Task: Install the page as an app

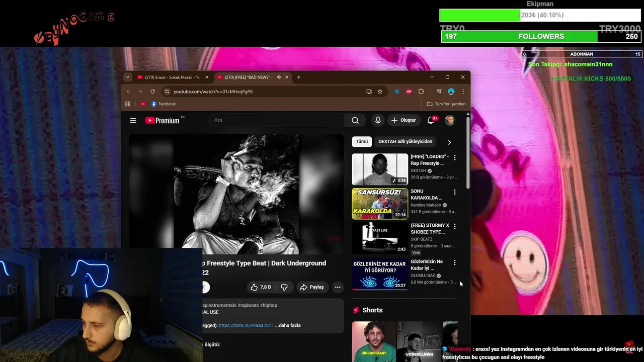Action: [369, 92]
